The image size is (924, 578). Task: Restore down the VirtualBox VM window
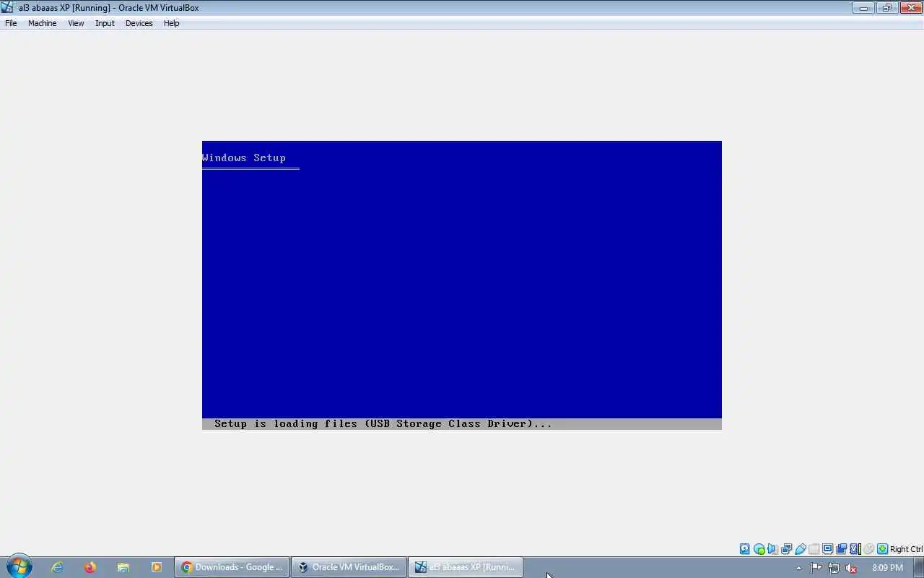886,7
